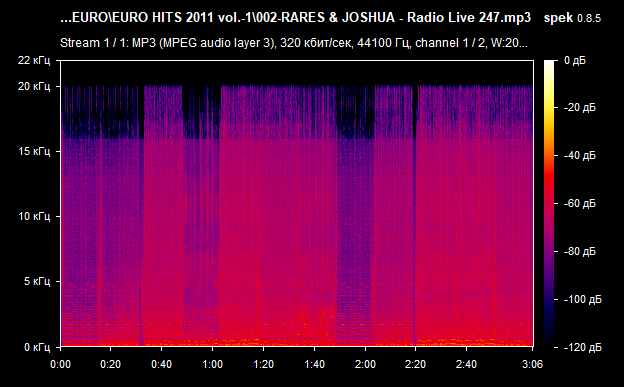Click the '0 дБ' color scale label
Viewport: 624px width, 387px height.
tap(575, 61)
